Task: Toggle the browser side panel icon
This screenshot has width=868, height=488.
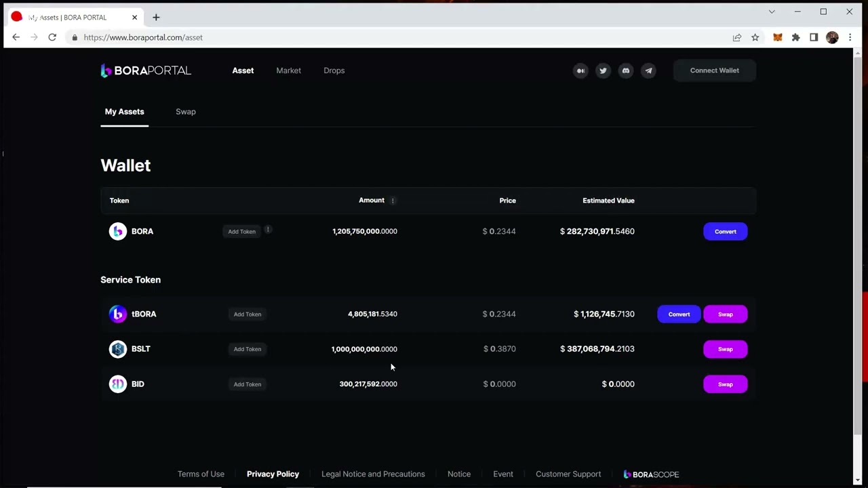Action: [x=814, y=37]
